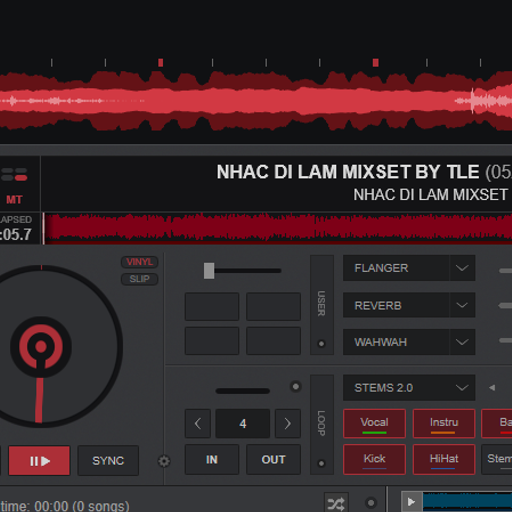Screen dimensions: 512x512
Task: Click the ELAPSED time display
Action: [x=16, y=229]
